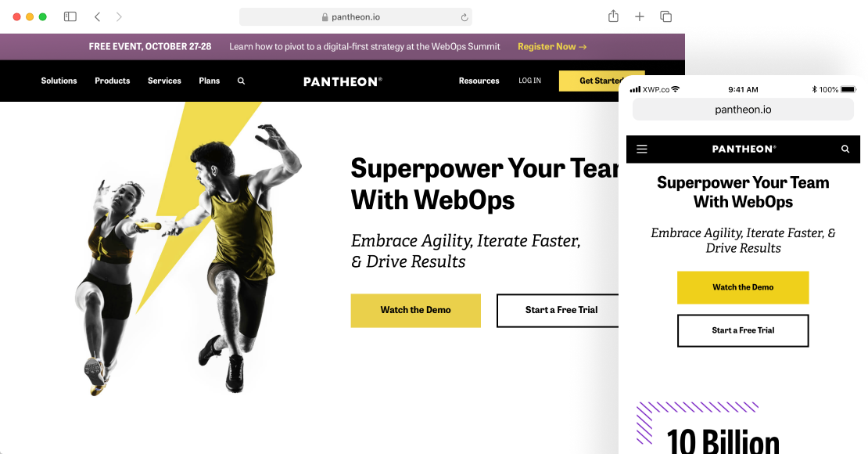
Task: Click the search magnifier in desktop nav
Action: coord(241,81)
